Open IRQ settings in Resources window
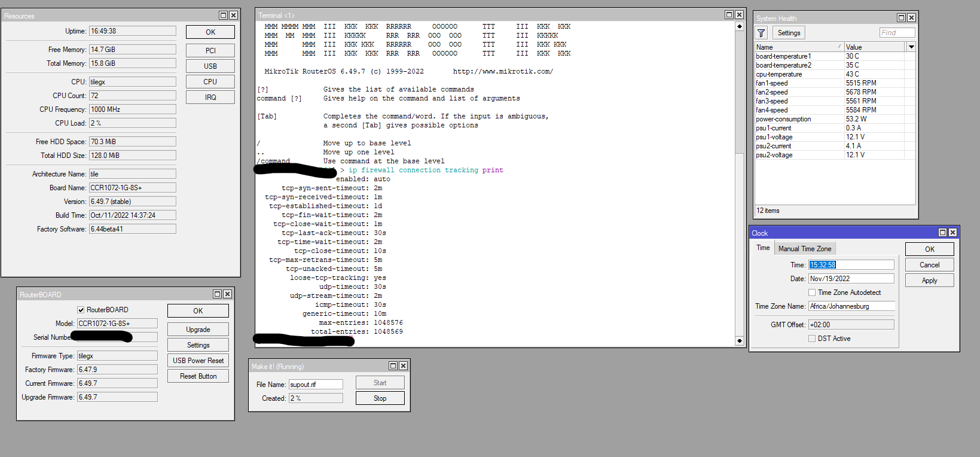 click(x=210, y=98)
